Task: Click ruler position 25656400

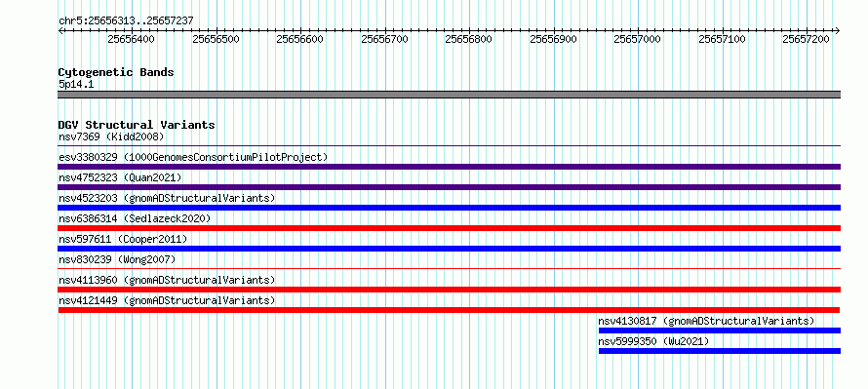Action: (132, 39)
